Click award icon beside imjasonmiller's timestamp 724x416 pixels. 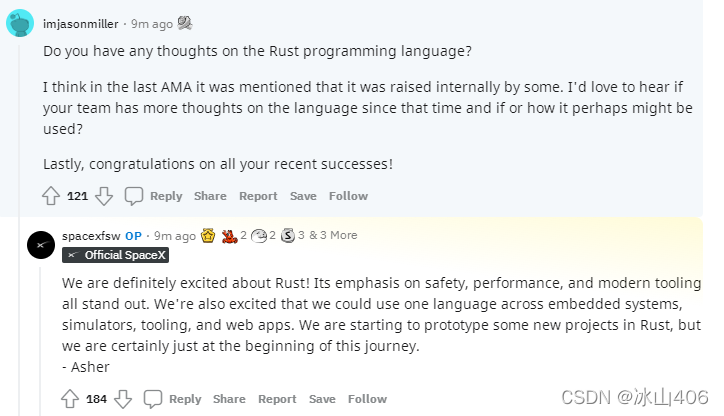coord(186,22)
